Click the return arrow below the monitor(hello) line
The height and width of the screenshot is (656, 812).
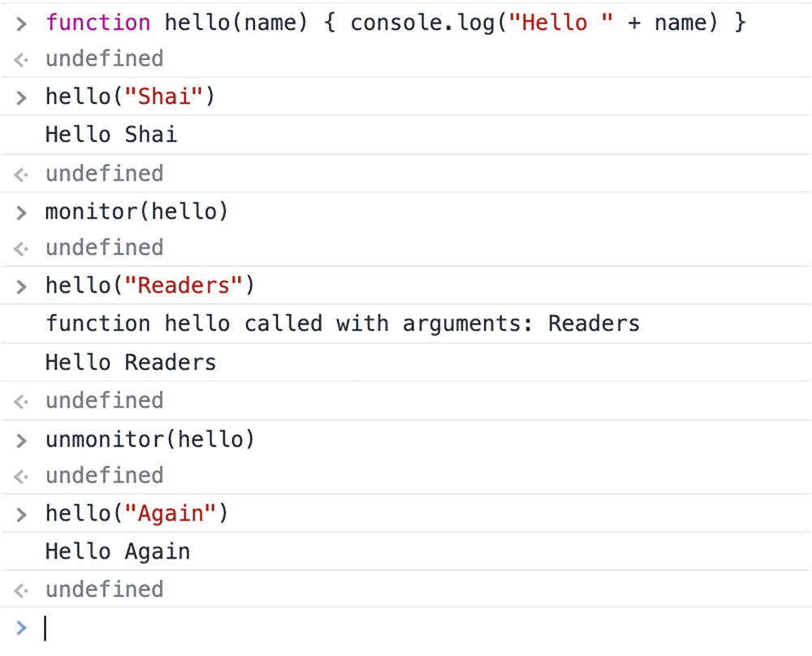[x=22, y=248]
